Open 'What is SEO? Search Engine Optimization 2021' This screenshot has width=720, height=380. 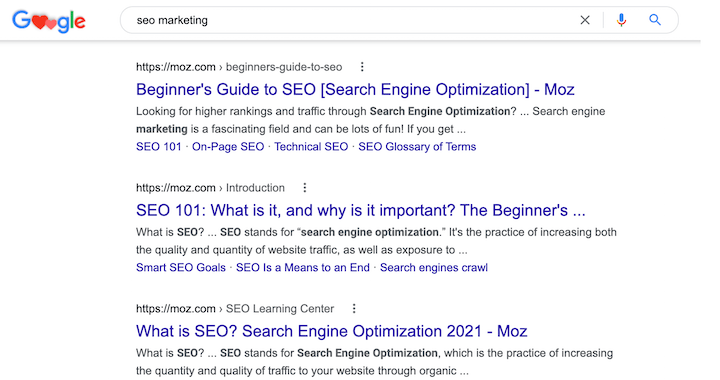click(332, 331)
